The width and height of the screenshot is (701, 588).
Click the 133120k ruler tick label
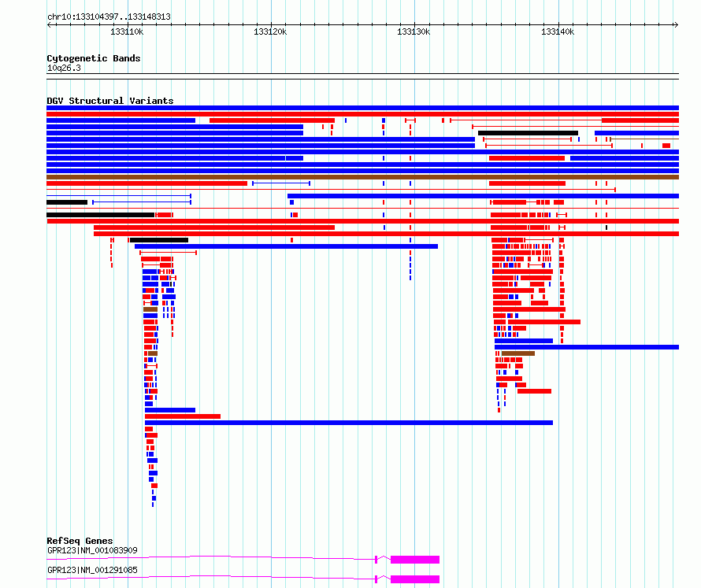click(x=270, y=31)
